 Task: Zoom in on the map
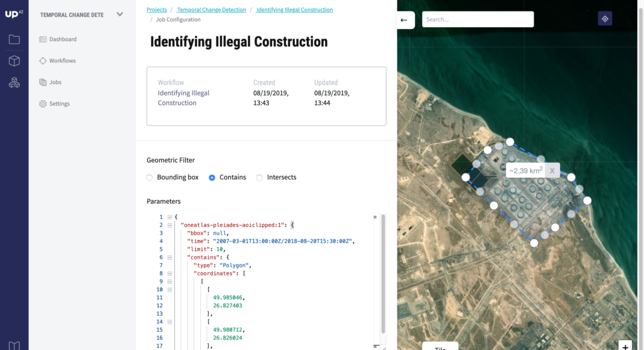[625, 346]
